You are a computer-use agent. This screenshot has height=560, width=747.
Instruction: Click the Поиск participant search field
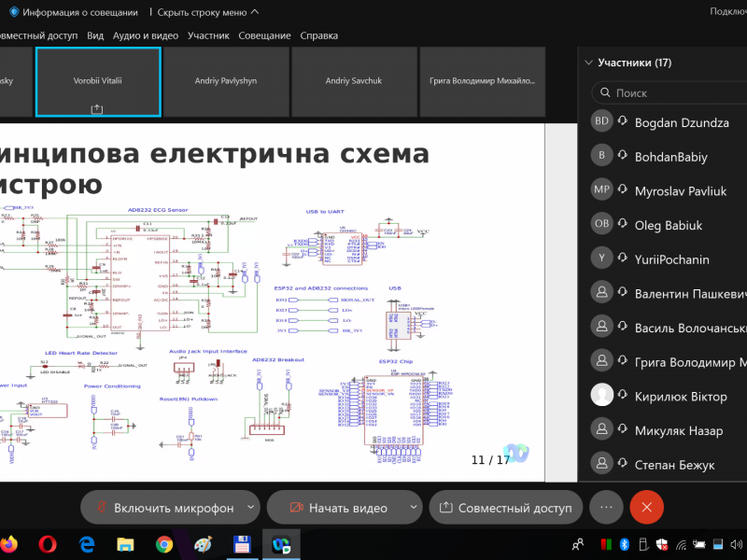click(x=672, y=93)
